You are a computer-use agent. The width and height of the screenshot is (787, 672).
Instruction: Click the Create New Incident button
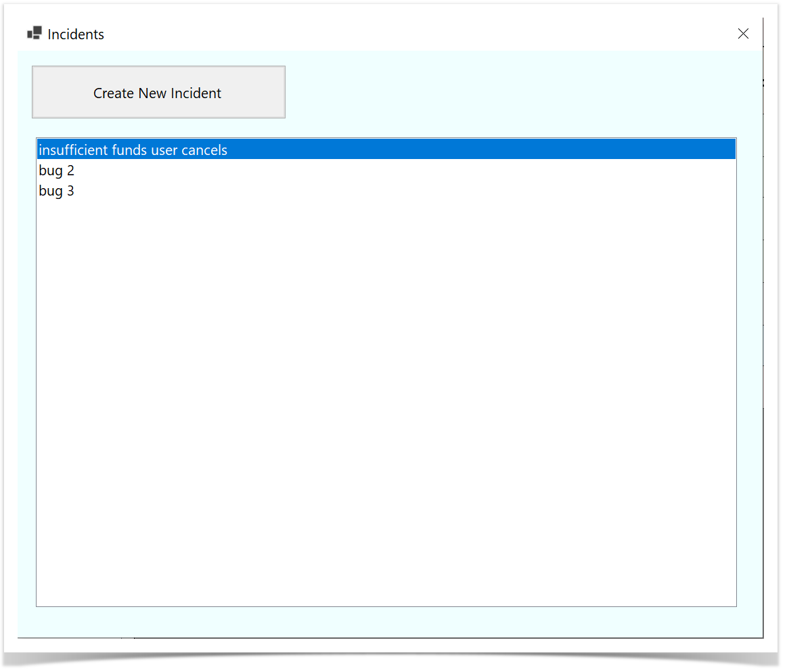pos(158,92)
